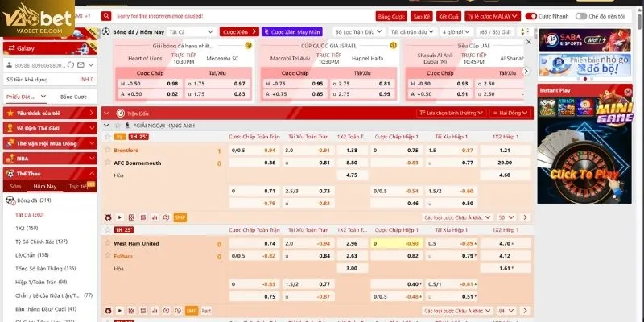Switch to the Sớm tab
Image resolution: width=644 pixels, height=322 pixels.
[x=15, y=186]
